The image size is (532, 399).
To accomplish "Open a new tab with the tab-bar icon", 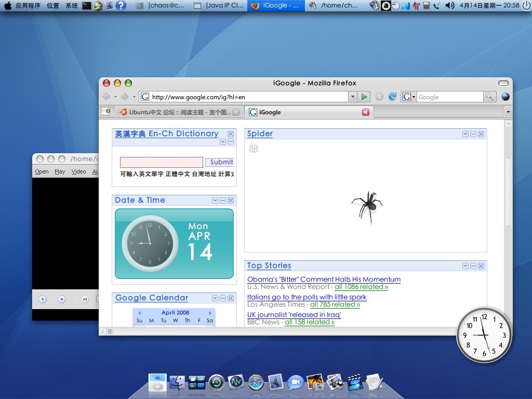I will (106, 111).
